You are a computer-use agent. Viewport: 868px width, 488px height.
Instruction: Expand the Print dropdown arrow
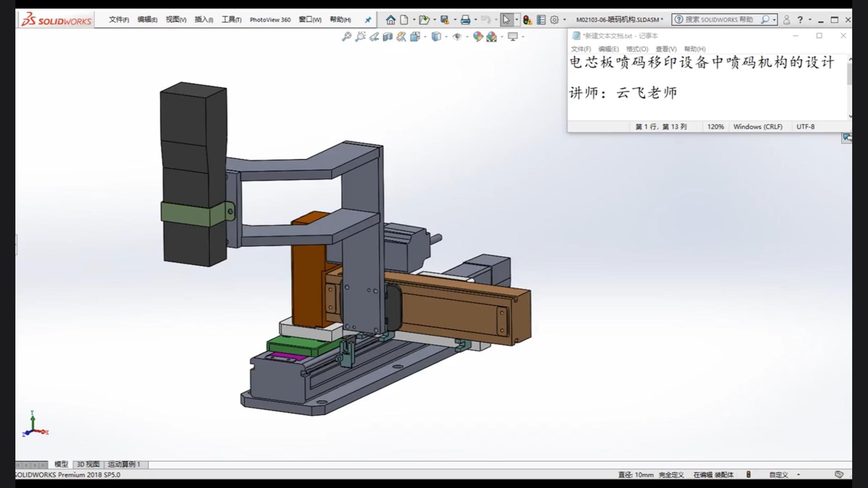(x=476, y=20)
